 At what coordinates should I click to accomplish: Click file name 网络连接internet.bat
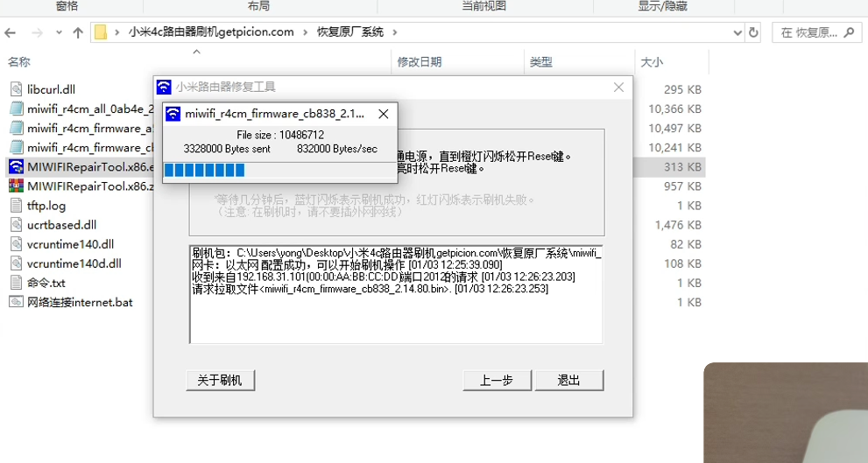pos(80,303)
